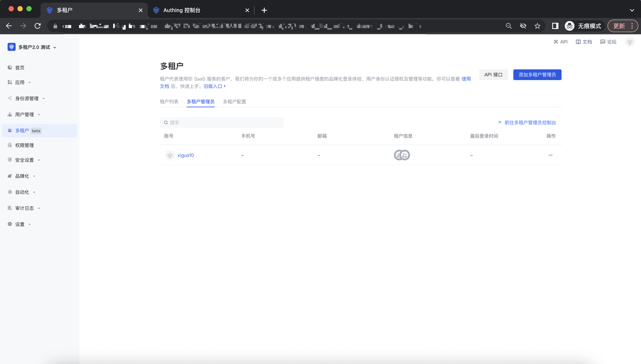This screenshot has height=364, width=641.
Task: Click the tenant avatars in 租户信息 column
Action: 402,155
